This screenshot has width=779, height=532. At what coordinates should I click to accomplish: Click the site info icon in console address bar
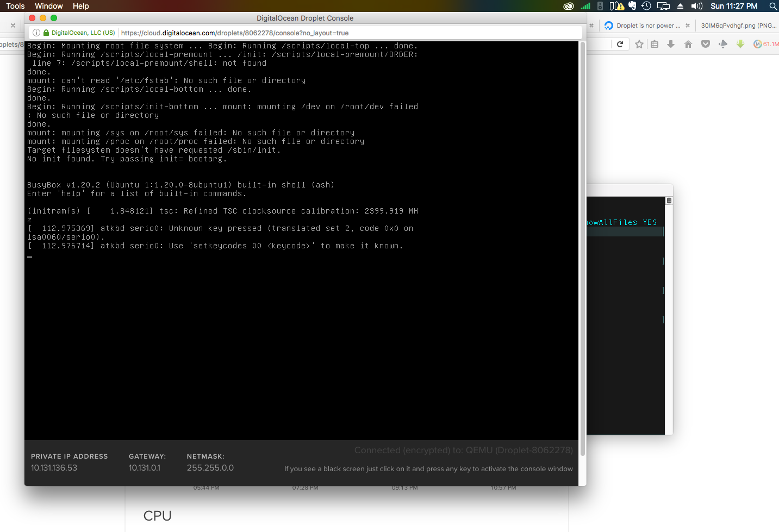point(36,33)
